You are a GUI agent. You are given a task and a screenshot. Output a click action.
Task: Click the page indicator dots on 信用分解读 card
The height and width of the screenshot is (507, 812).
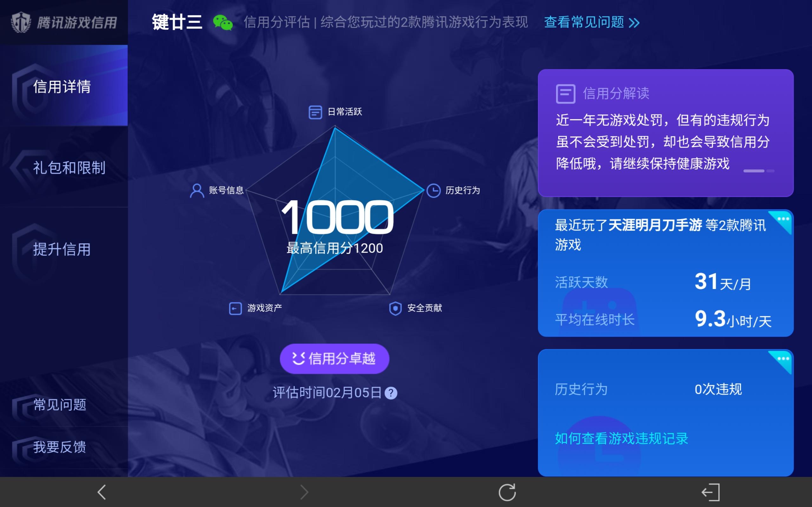pos(758,171)
